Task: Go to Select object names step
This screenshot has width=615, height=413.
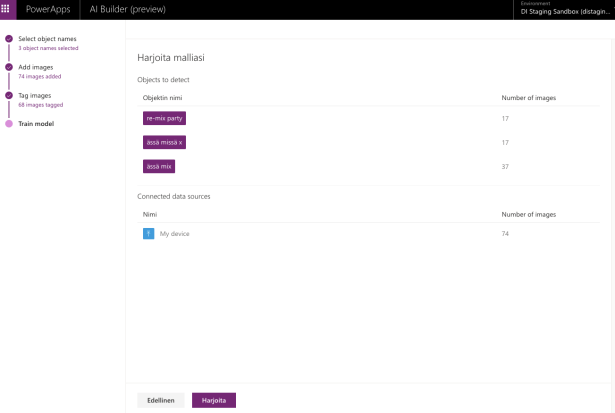Action: [47, 39]
